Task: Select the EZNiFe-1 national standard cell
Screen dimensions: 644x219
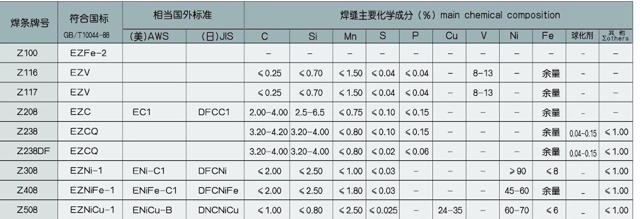Action: pyautogui.click(x=90, y=191)
